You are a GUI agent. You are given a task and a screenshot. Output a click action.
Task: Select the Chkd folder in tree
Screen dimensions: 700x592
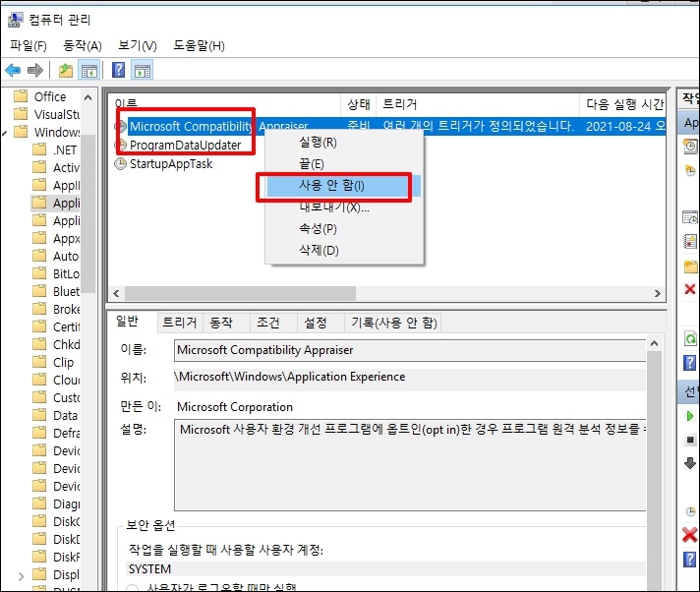coord(57,344)
